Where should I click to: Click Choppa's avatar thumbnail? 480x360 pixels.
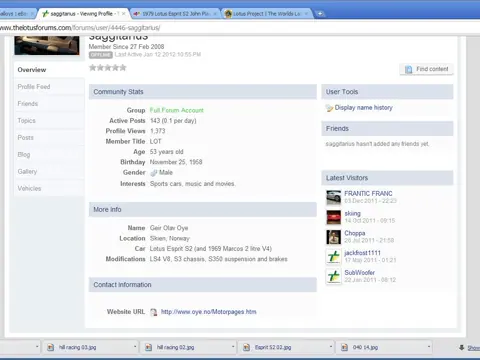[x=333, y=237]
